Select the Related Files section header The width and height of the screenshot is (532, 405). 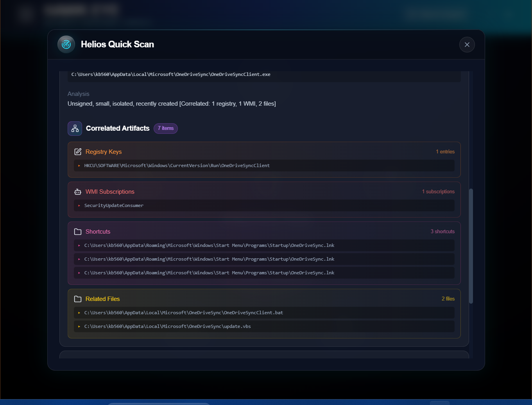point(102,299)
